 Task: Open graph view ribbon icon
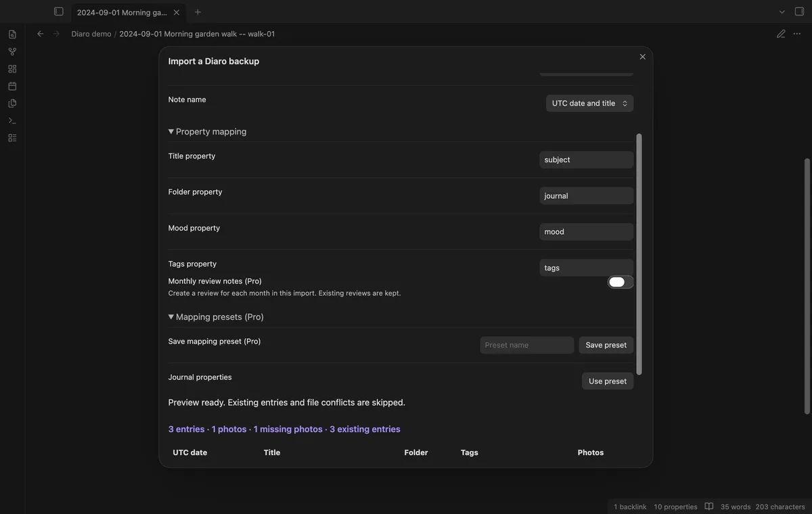pyautogui.click(x=12, y=51)
